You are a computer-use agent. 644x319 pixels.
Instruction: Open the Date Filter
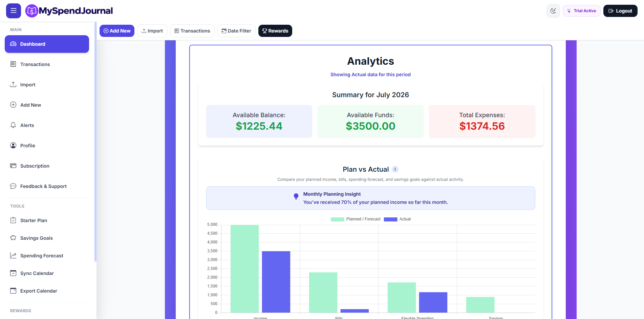(x=236, y=31)
